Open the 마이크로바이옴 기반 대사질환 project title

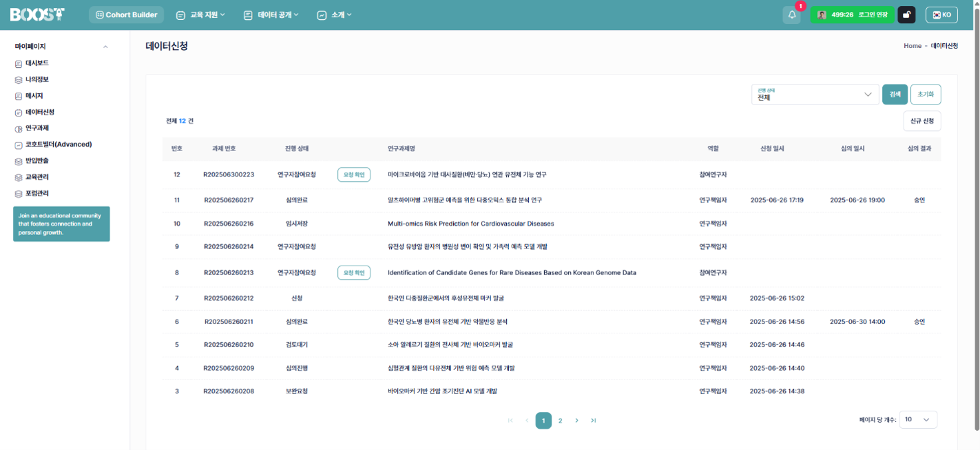(x=467, y=174)
